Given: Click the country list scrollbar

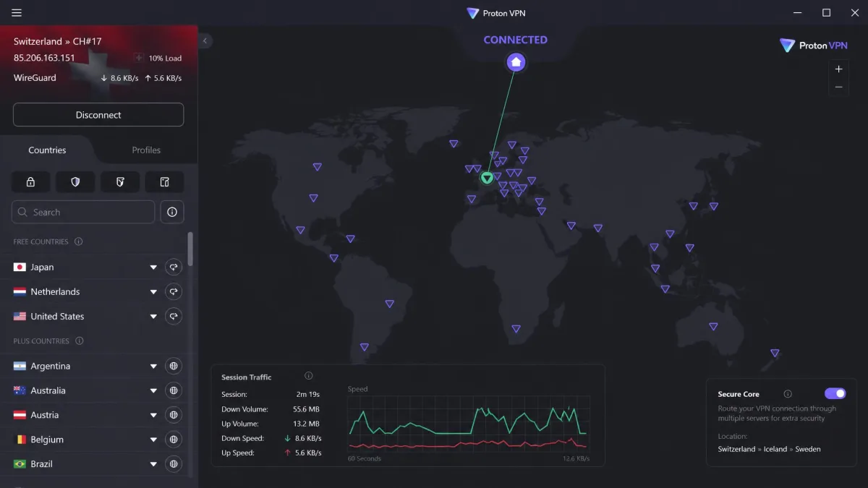Looking at the screenshot, I should coord(191,249).
